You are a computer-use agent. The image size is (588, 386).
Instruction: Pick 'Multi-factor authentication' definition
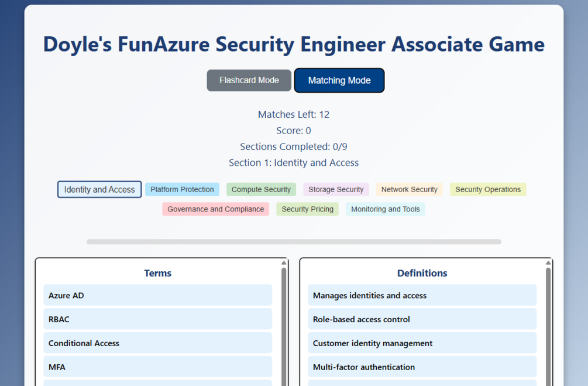click(422, 367)
